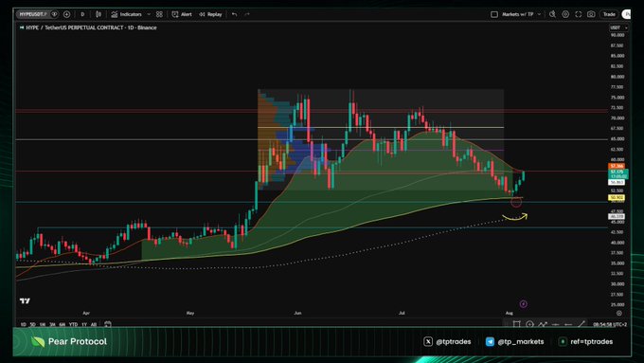
Task: Undo the last chart action
Action: click(x=234, y=14)
